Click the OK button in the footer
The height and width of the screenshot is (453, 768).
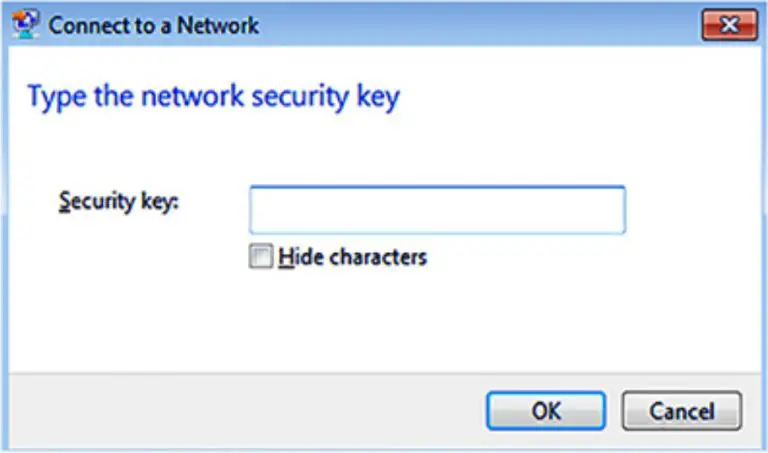coord(546,410)
